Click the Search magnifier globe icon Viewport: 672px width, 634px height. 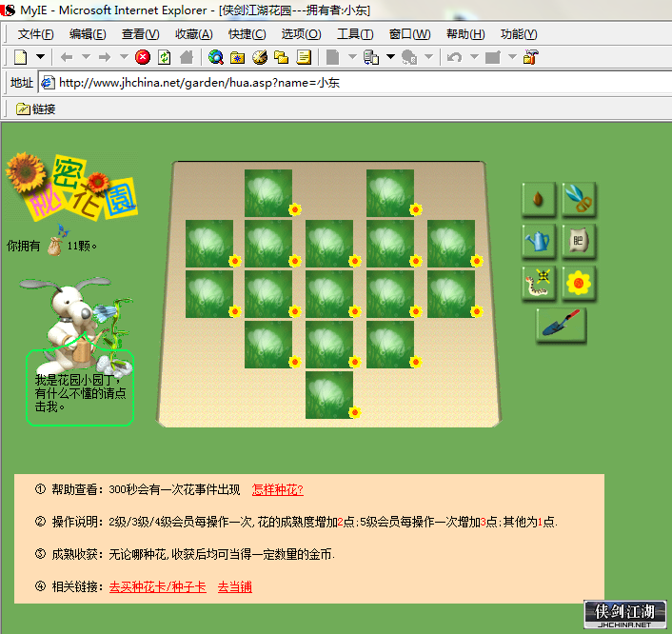(215, 57)
